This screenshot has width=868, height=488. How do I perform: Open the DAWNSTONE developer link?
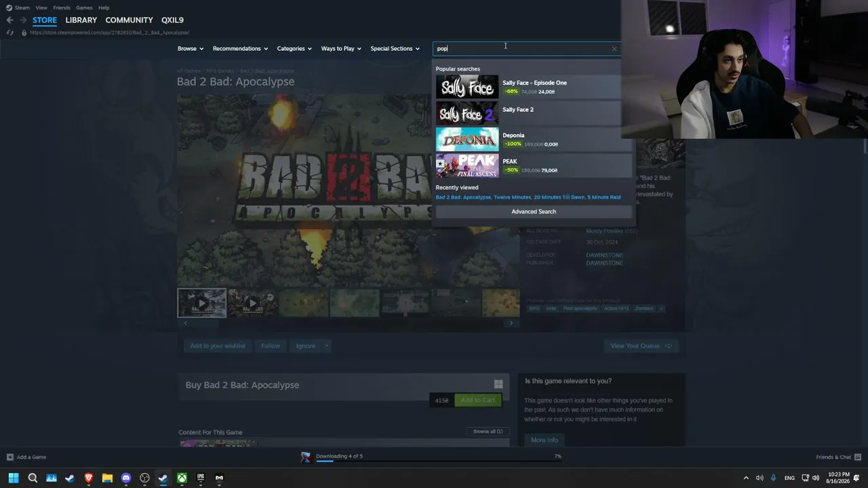tap(604, 255)
